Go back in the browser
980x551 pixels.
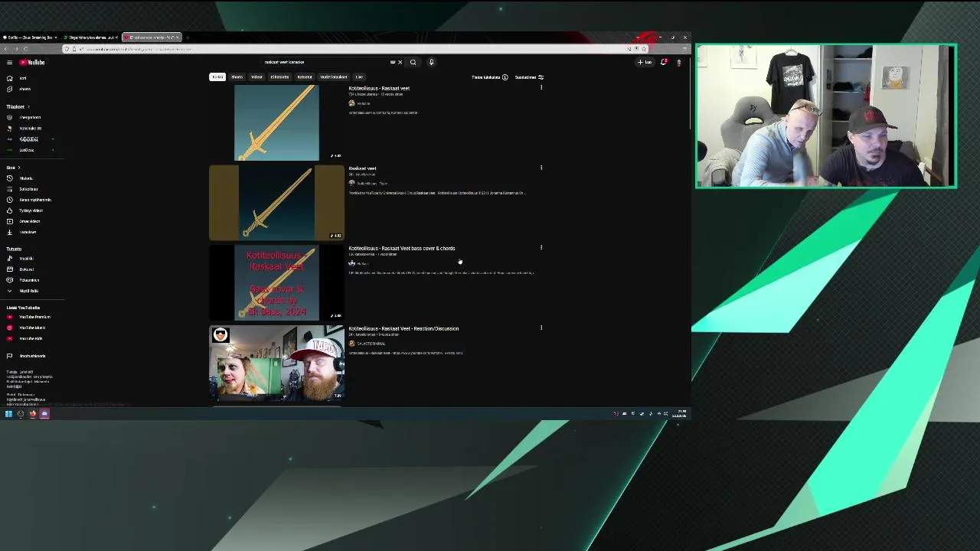(5, 49)
